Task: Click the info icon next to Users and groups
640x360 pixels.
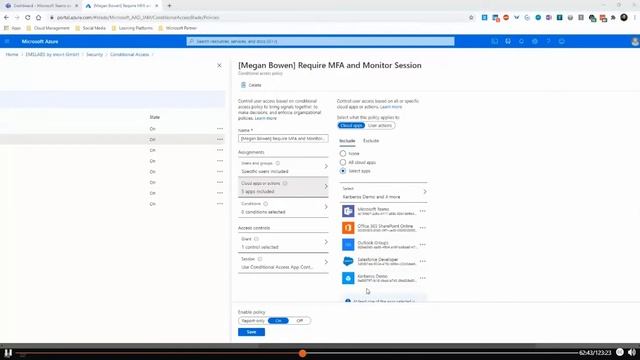Action: pos(278,163)
